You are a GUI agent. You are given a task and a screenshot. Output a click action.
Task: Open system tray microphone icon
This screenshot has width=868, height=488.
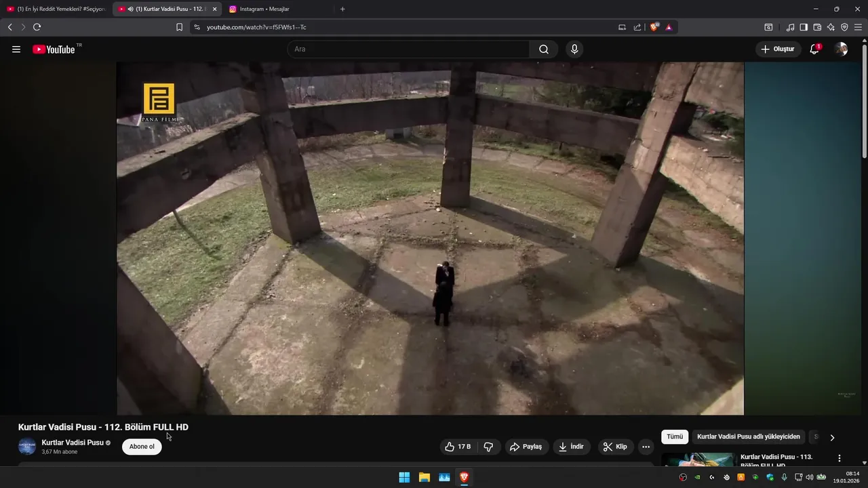click(x=784, y=477)
